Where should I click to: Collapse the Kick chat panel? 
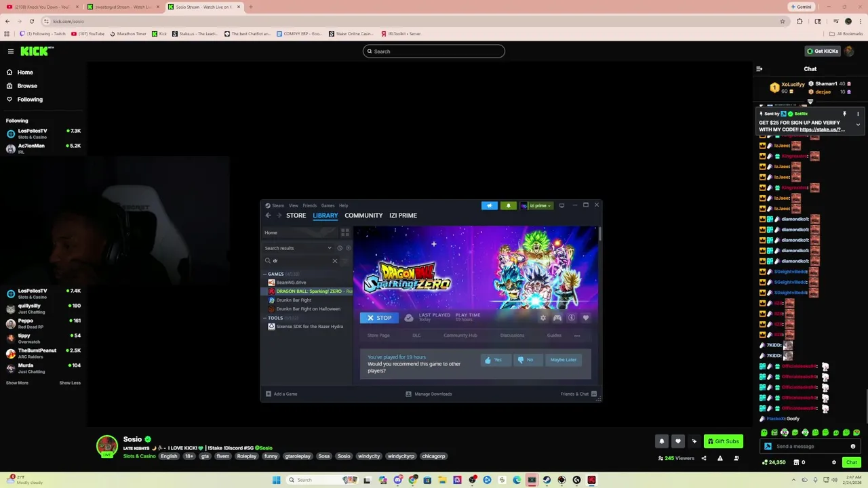(x=759, y=69)
